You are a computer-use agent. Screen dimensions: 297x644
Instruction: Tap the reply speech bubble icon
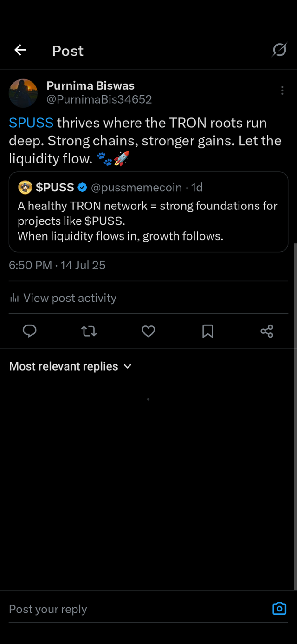click(30, 331)
